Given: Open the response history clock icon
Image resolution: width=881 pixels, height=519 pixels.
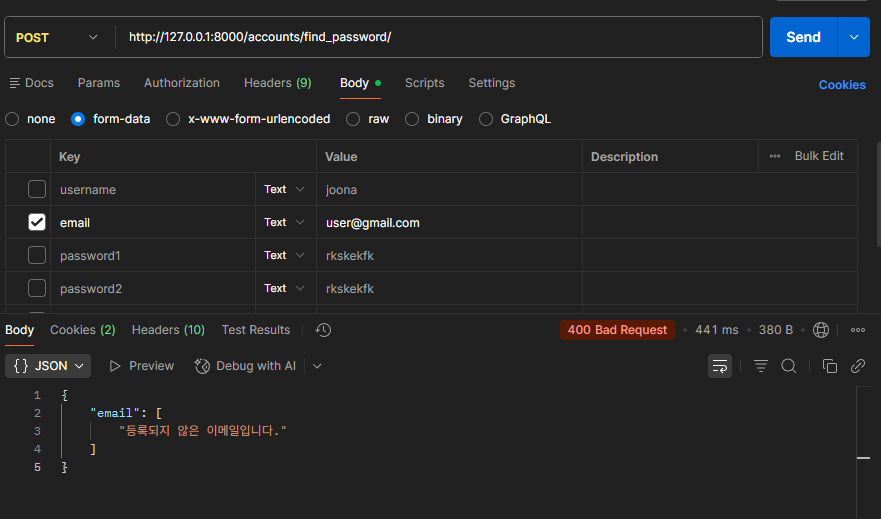Looking at the screenshot, I should [x=323, y=330].
